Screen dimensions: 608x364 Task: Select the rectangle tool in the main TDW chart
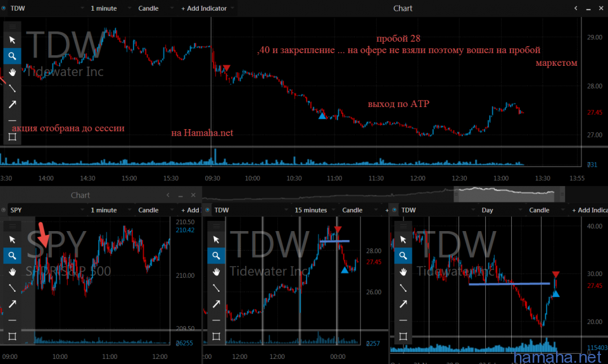12,137
